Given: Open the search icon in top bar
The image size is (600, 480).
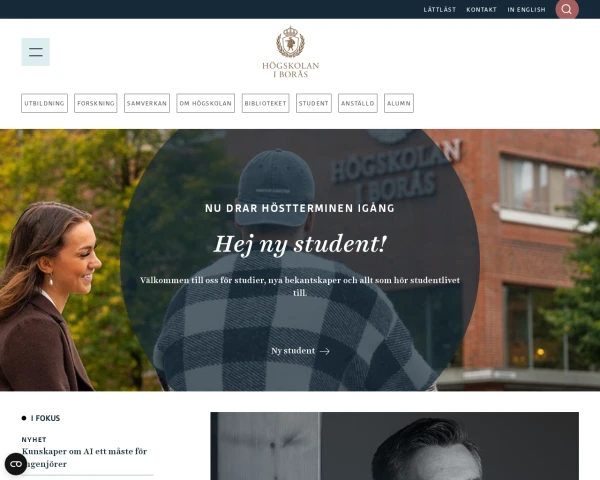Looking at the screenshot, I should (567, 9).
